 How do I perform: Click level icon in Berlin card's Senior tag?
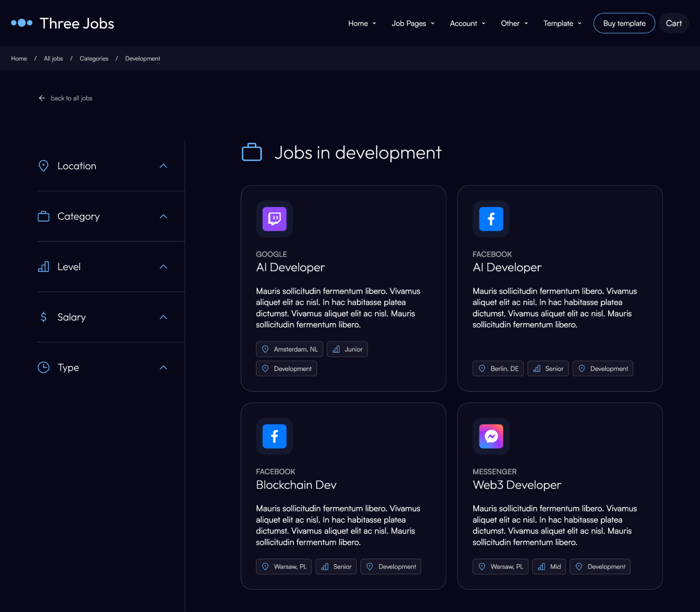point(537,369)
